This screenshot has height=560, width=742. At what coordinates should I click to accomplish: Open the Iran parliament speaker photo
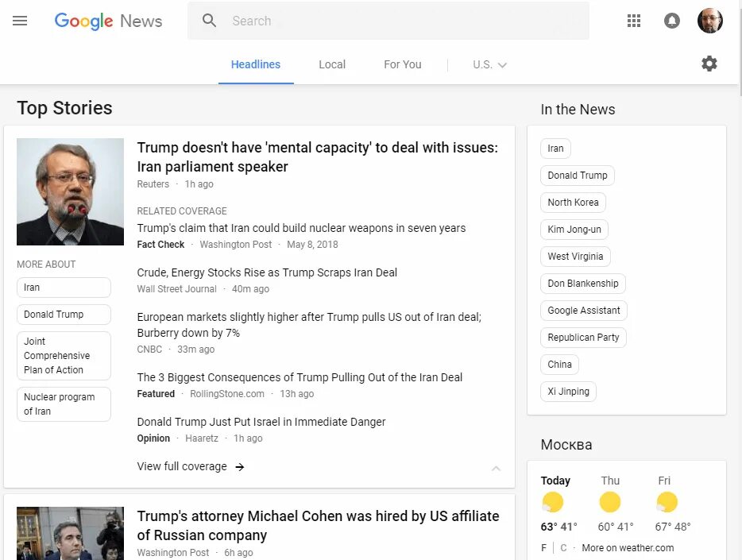pos(70,191)
